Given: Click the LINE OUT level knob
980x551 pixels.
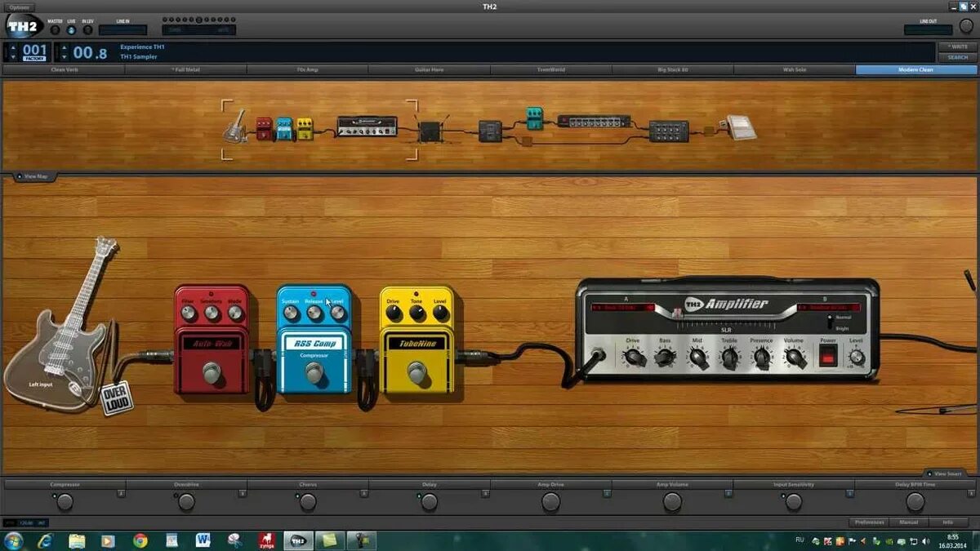Looking at the screenshot, I should coord(965,26).
